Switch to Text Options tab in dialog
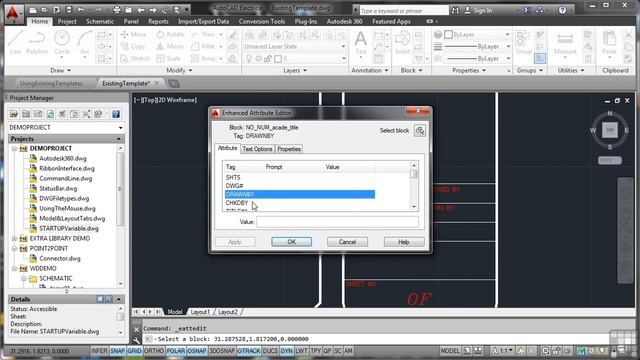Screen dimensions: 640x360 [257, 149]
